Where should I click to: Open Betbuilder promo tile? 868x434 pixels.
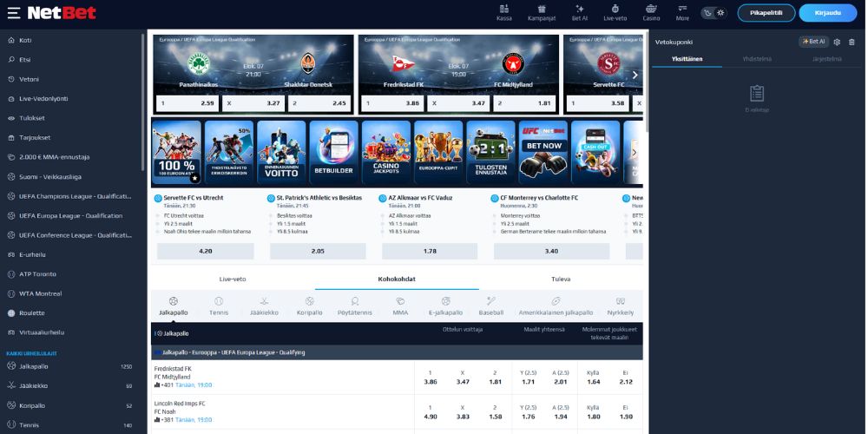334,152
